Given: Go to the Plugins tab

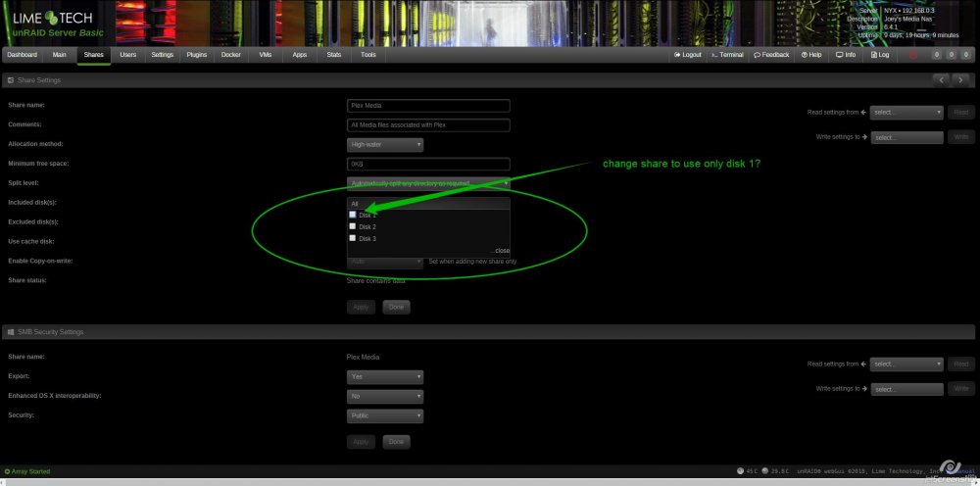Looking at the screenshot, I should tap(197, 55).
